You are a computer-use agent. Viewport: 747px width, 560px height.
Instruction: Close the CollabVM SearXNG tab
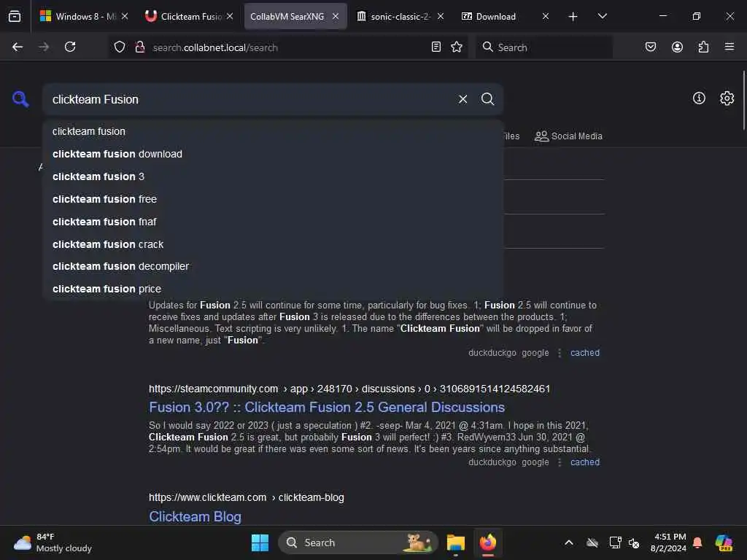tap(336, 16)
